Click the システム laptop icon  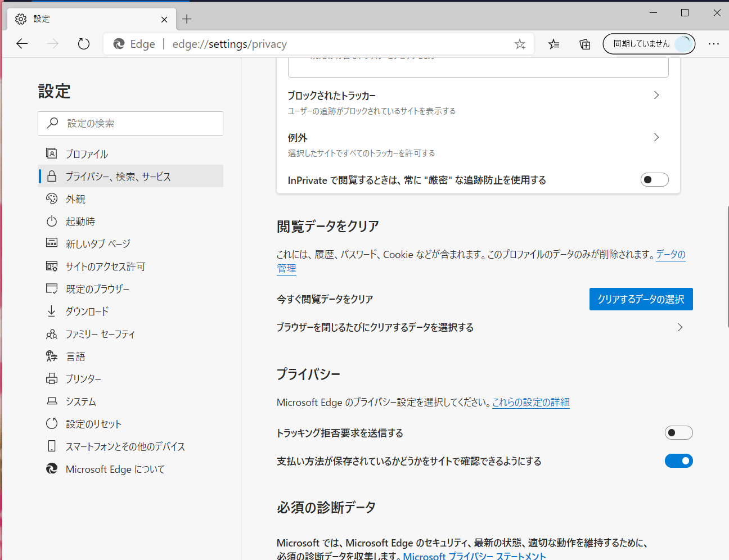[x=52, y=401]
